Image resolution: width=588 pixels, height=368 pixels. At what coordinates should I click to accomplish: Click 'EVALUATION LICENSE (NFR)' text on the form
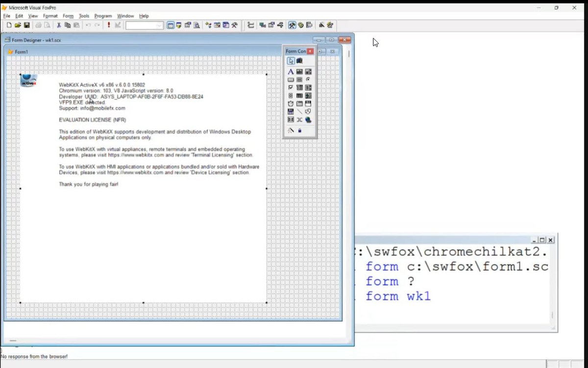92,120
